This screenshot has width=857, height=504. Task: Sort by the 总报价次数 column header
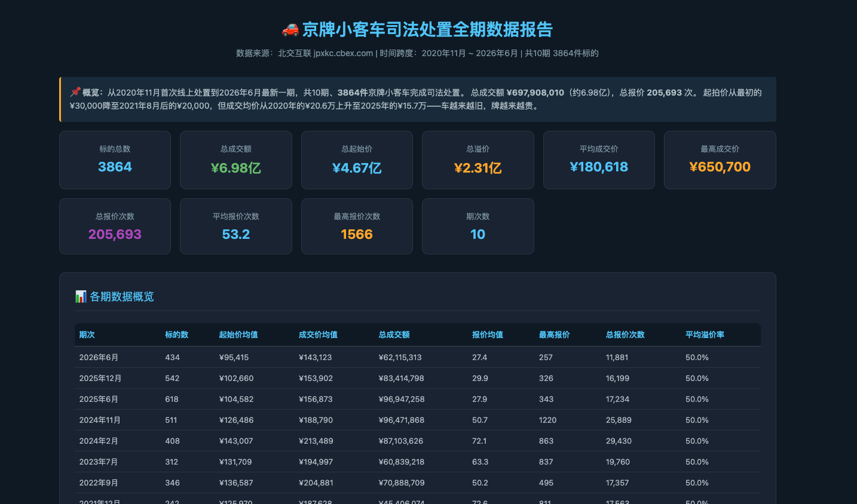pos(625,335)
